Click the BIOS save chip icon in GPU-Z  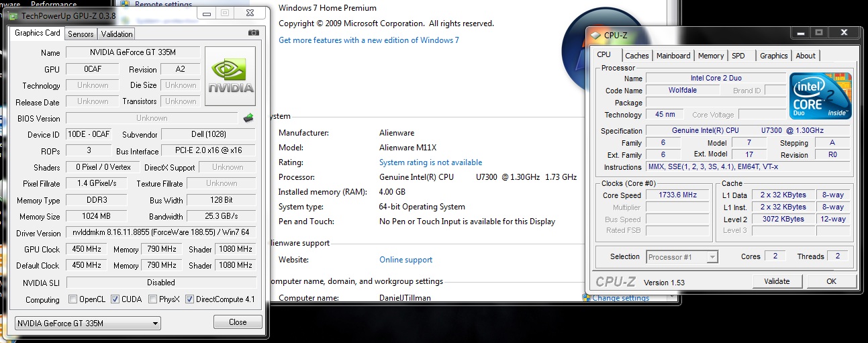[248, 118]
